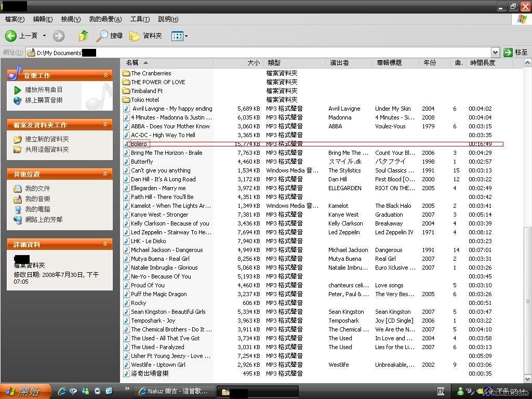Click the scrollbar down arrow

tap(528, 378)
